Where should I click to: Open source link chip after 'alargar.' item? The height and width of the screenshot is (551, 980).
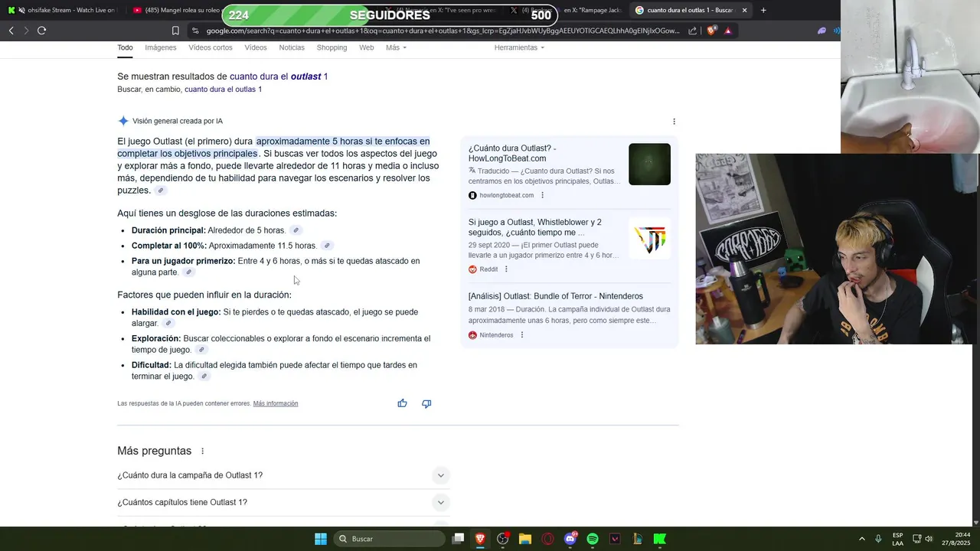[x=168, y=324]
